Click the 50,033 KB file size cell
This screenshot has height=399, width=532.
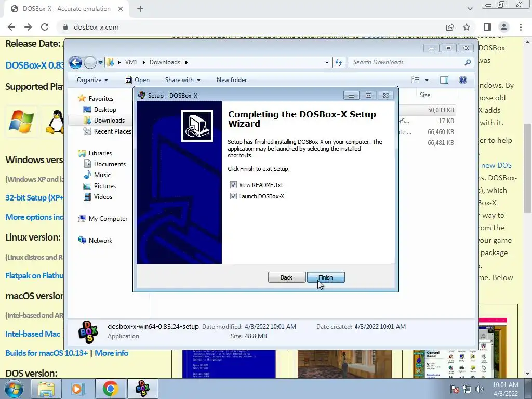tap(441, 110)
